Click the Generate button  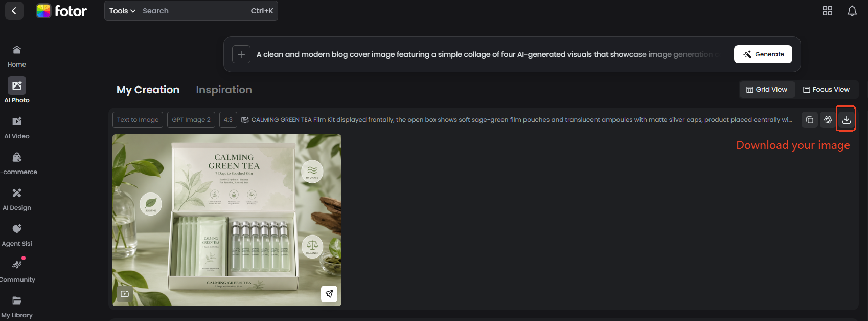[763, 54]
